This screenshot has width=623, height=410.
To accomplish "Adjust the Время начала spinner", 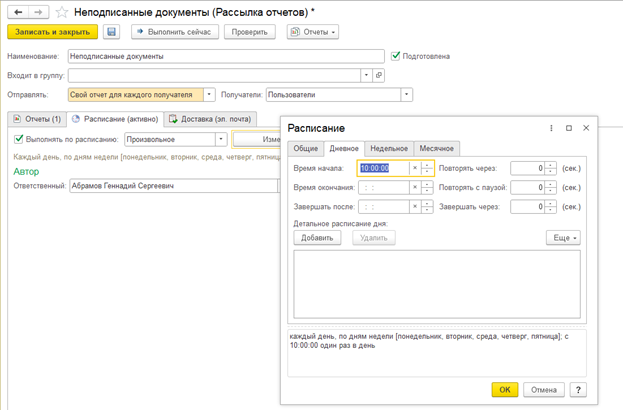I will point(427,168).
